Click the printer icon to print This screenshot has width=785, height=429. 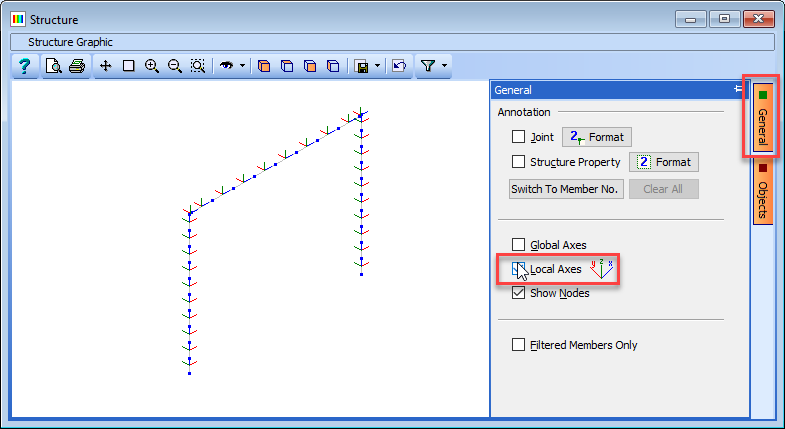(x=77, y=66)
